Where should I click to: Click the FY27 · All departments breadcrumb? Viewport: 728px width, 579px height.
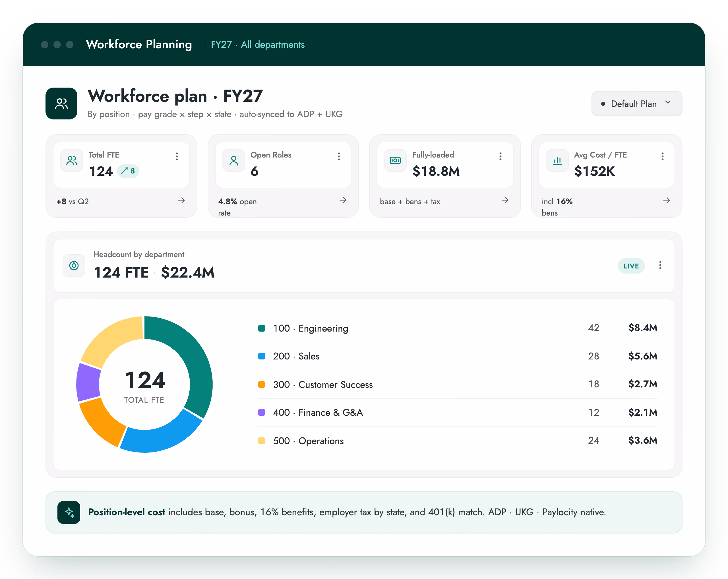258,45
